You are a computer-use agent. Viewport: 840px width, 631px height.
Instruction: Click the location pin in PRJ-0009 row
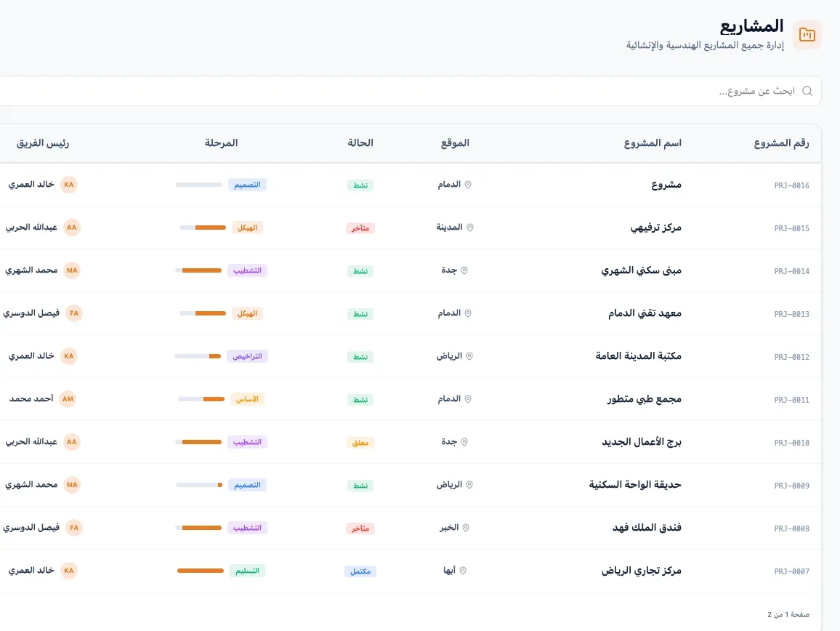(469, 485)
